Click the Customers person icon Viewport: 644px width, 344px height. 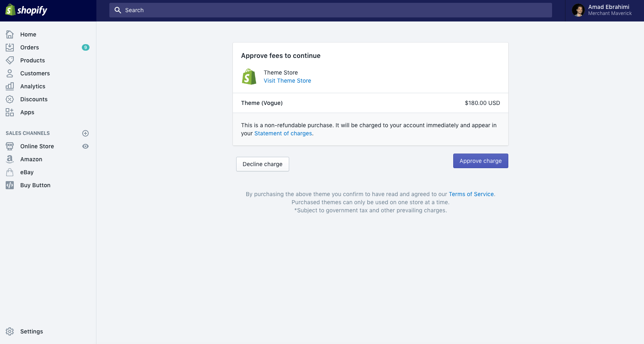pyautogui.click(x=10, y=73)
